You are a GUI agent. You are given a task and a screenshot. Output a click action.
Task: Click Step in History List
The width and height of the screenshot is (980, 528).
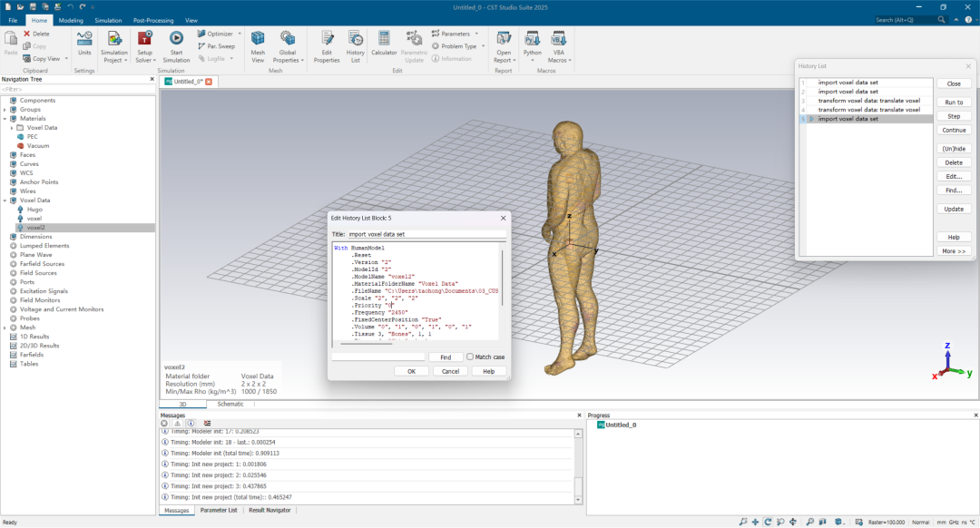954,116
